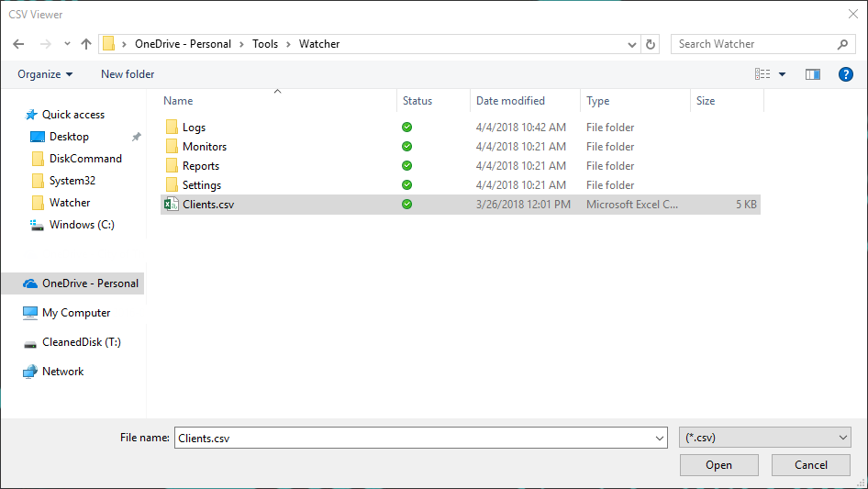Screen dimensions: 868x489
Task: Click the 5 KB size cell
Action: click(x=746, y=205)
